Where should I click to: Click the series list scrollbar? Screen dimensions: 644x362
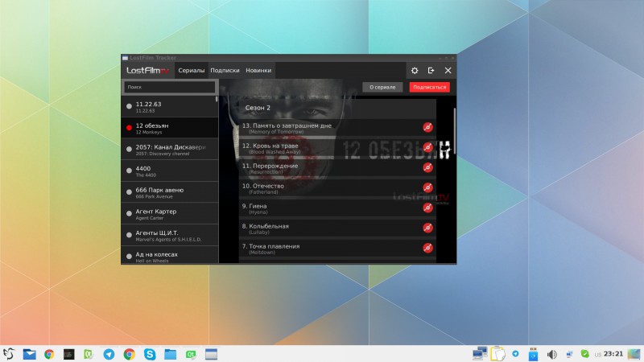click(x=217, y=99)
